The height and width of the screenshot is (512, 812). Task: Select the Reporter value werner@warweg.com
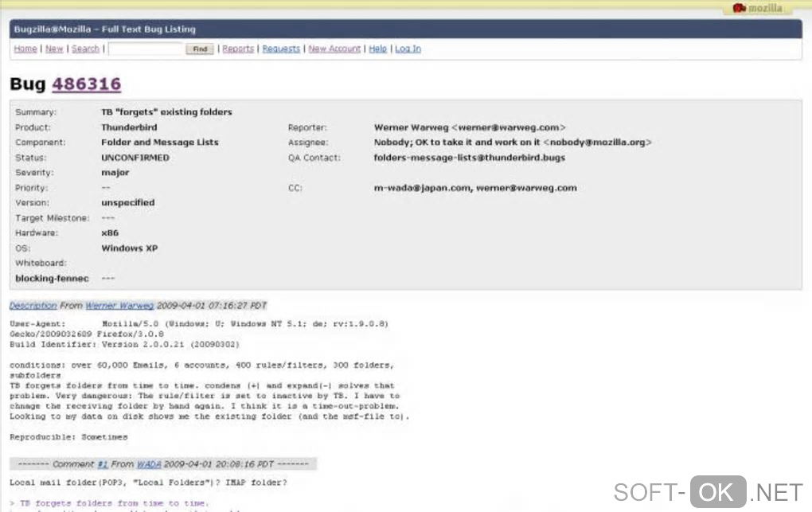(509, 127)
